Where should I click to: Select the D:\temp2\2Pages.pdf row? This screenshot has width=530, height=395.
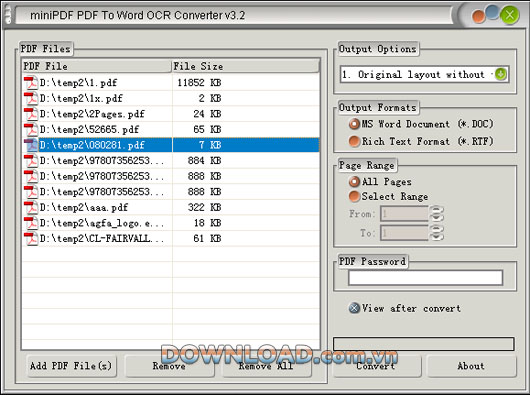[171, 114]
